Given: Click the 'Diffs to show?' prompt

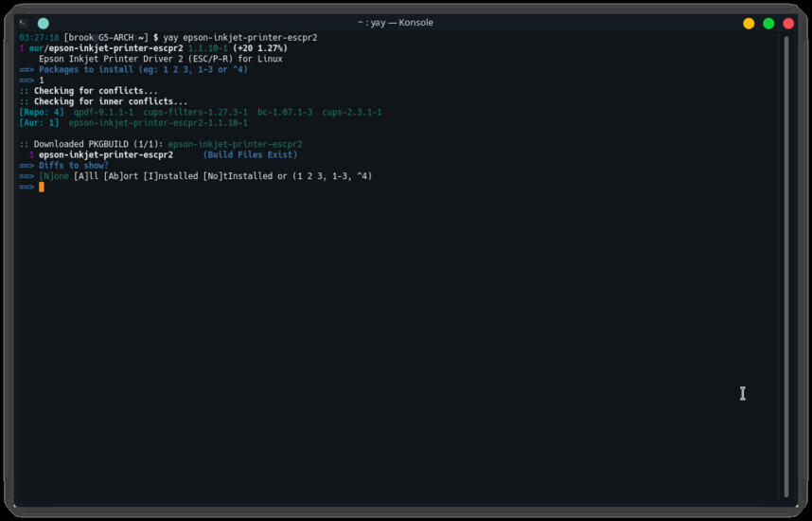Looking at the screenshot, I should (63, 166).
